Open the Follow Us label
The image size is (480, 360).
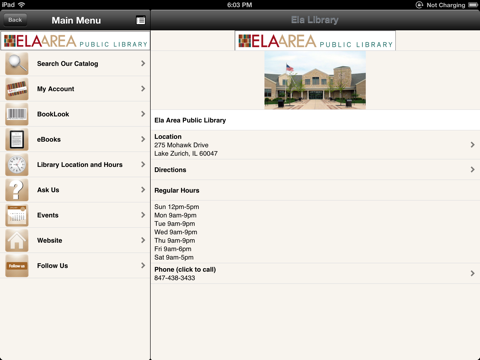pyautogui.click(x=52, y=266)
